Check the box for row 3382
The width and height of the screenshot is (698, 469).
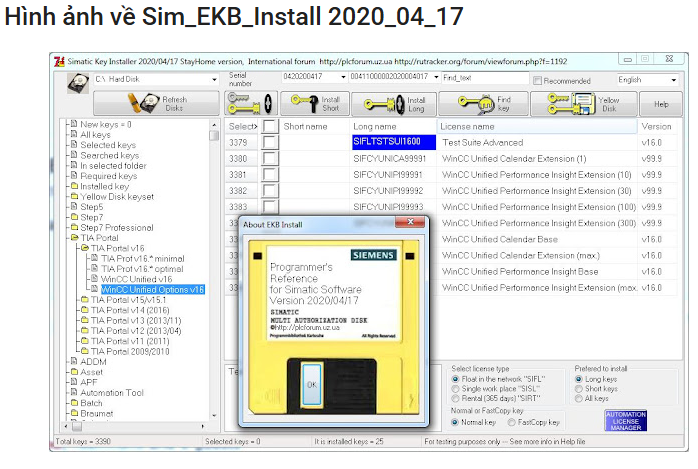[270, 190]
